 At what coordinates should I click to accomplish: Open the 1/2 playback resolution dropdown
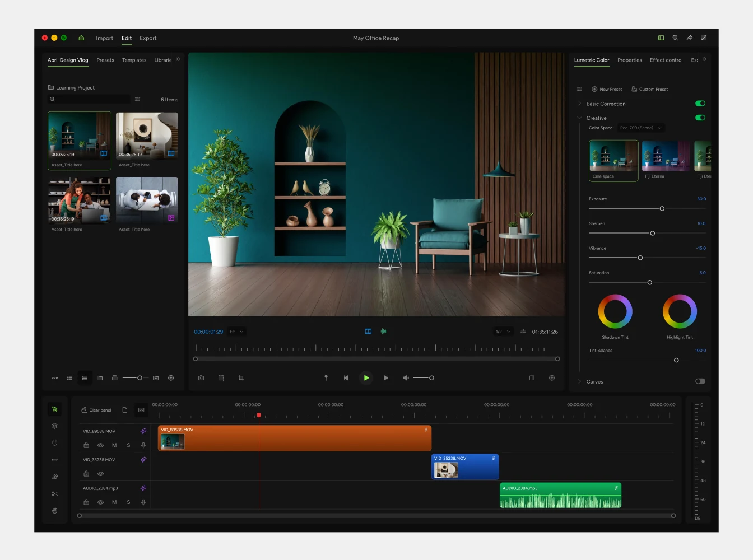(503, 332)
